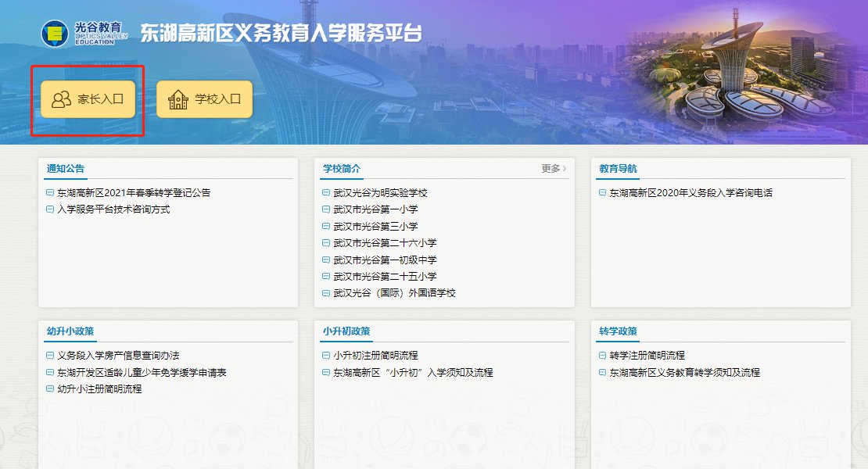Click the people icon on 家长入口
Image resolution: width=868 pixels, height=469 pixels.
click(62, 99)
